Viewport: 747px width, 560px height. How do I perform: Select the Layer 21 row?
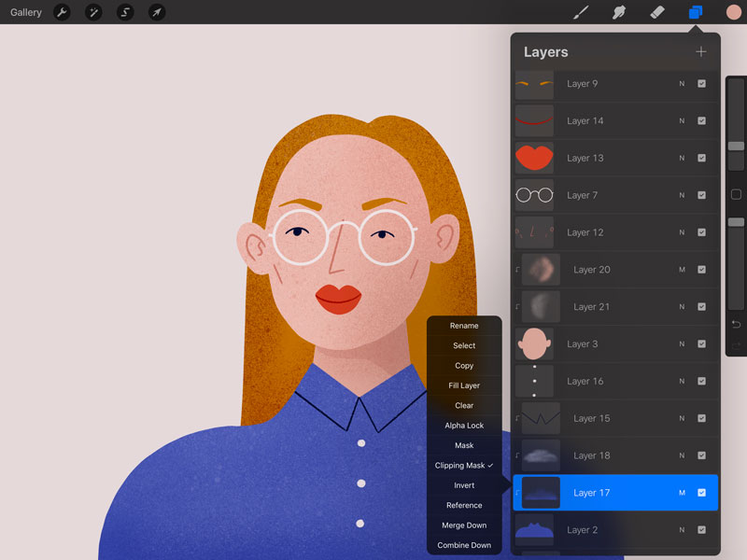tap(615, 307)
